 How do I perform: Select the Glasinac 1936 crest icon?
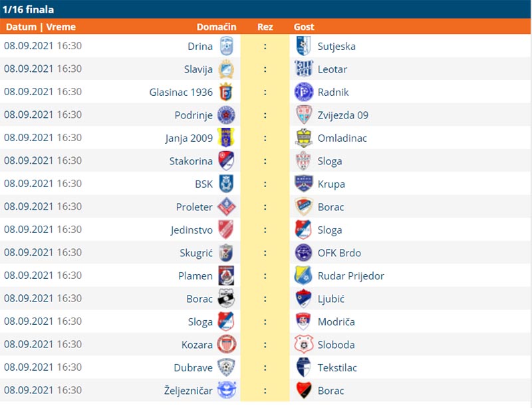(226, 92)
